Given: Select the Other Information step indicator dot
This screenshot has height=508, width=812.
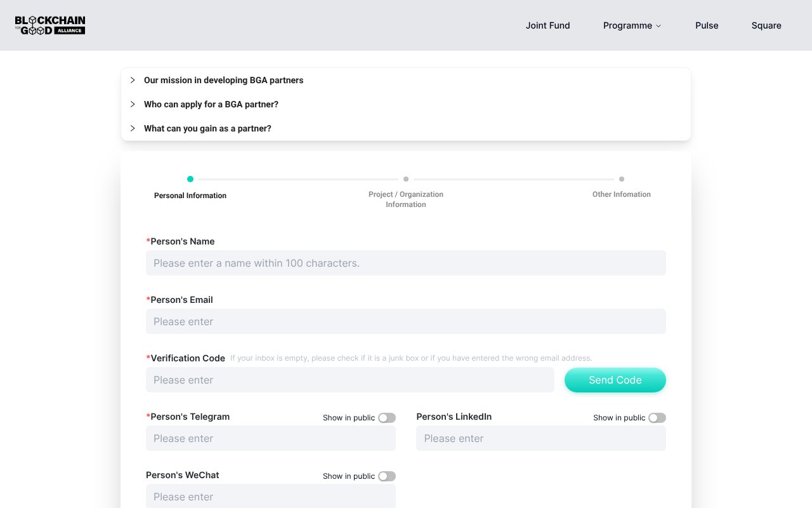Looking at the screenshot, I should (x=622, y=179).
